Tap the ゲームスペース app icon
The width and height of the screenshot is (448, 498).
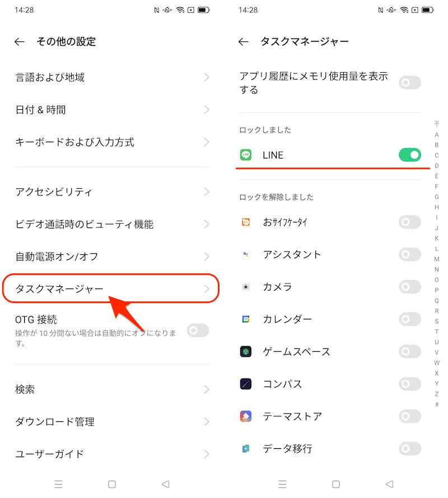click(245, 352)
